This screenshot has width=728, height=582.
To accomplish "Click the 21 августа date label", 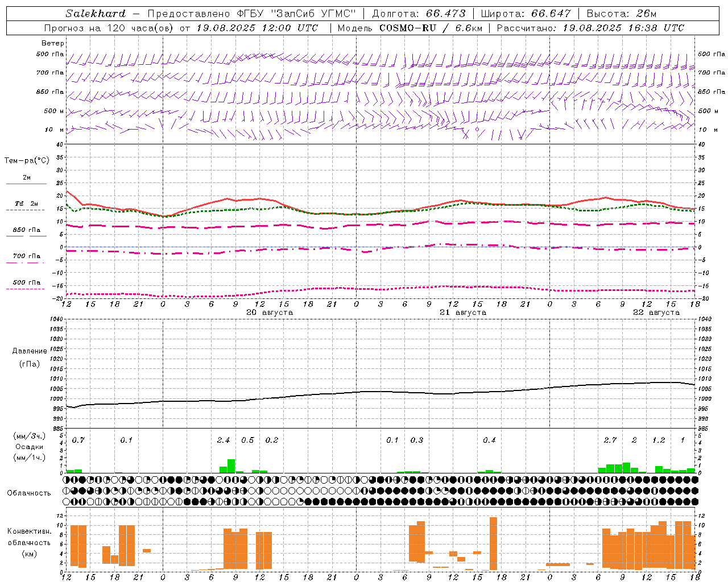I will [463, 313].
